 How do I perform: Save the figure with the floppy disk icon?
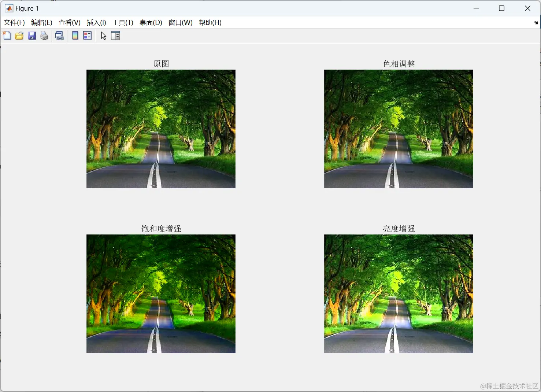pyautogui.click(x=32, y=36)
